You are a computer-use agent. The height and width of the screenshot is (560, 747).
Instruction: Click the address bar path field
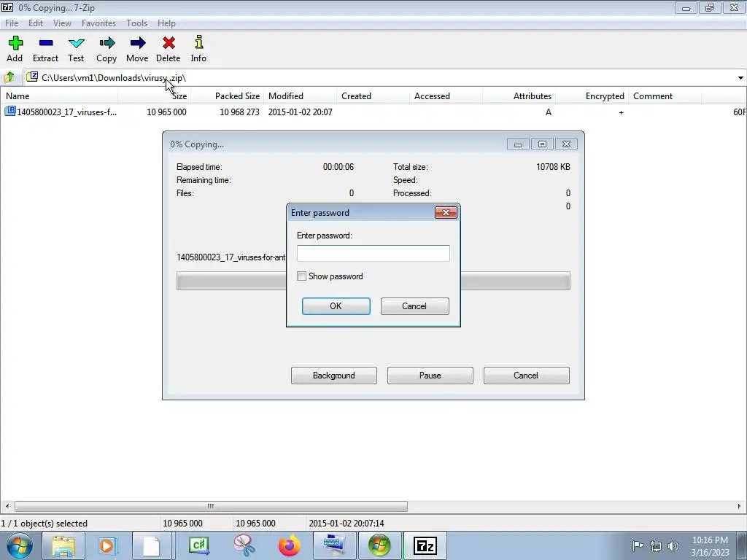381,77
